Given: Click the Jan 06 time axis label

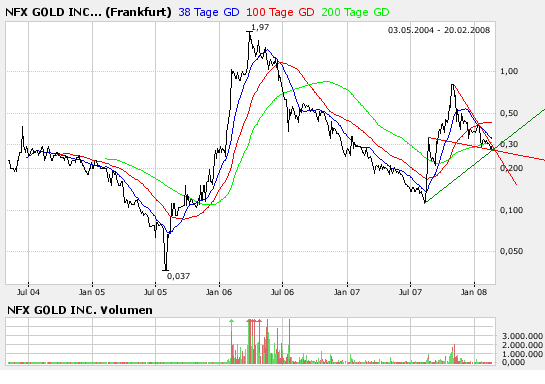Looking at the screenshot, I should click(219, 292).
